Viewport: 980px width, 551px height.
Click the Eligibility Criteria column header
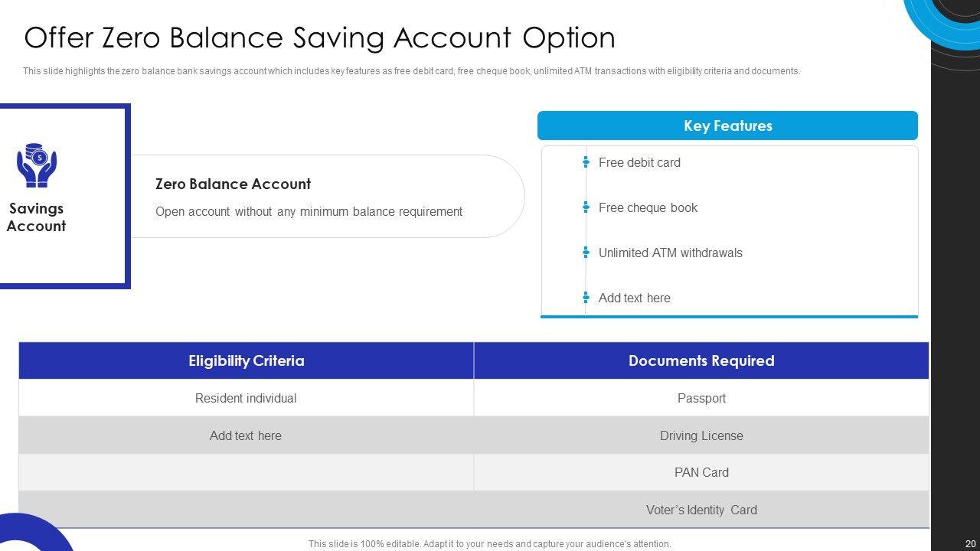(246, 360)
